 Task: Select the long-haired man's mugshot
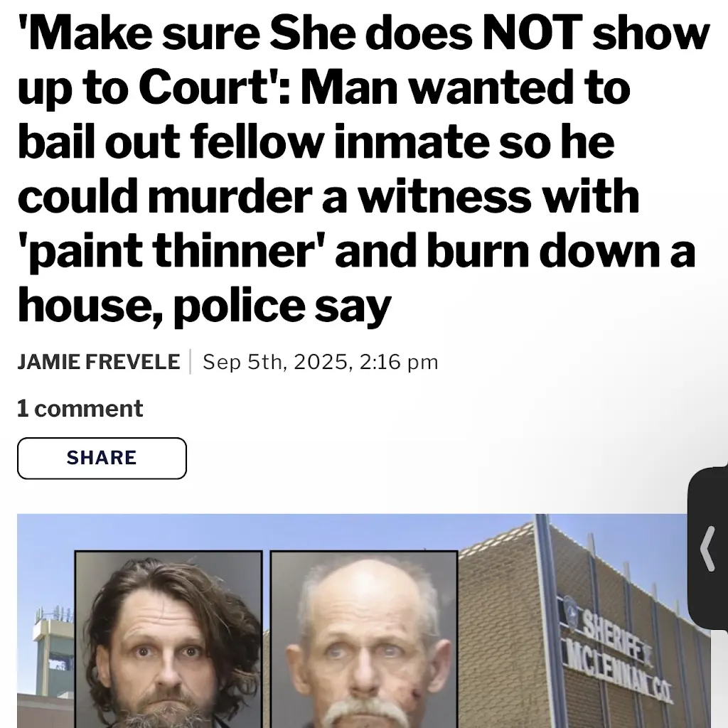pyautogui.click(x=168, y=639)
